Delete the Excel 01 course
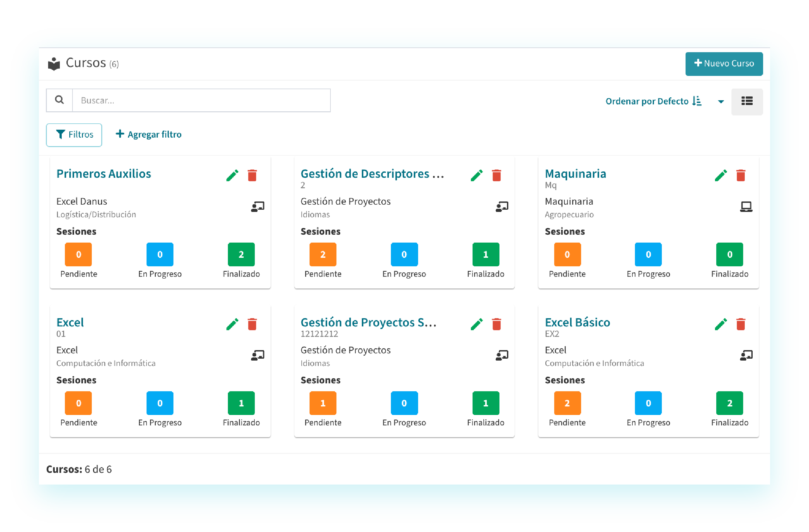The image size is (809, 532). (252, 324)
